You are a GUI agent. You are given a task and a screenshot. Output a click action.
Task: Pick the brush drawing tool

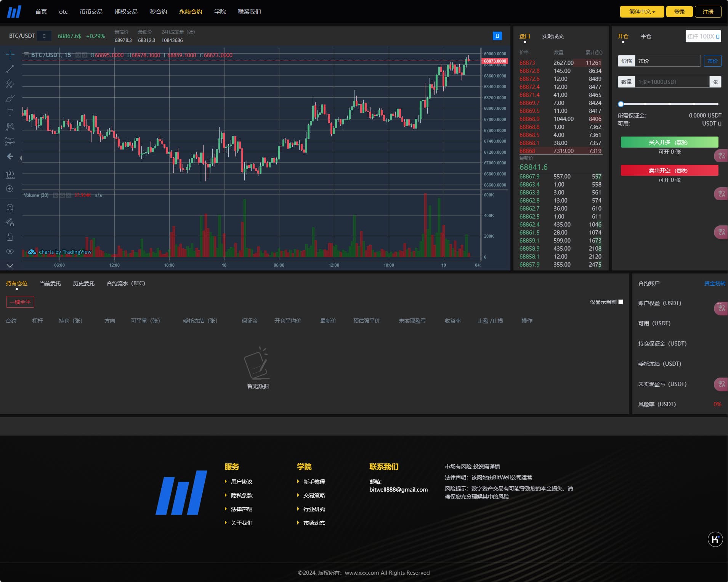point(10,98)
